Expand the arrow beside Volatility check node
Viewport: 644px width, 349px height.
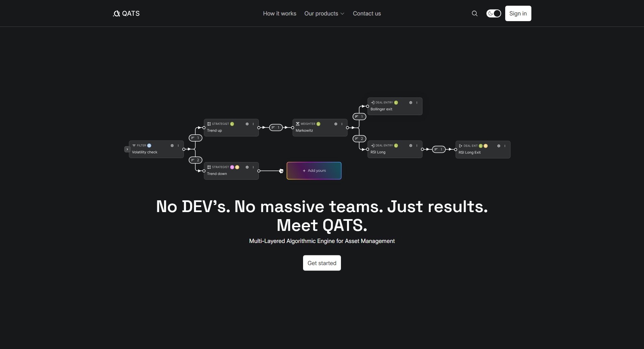click(x=127, y=149)
